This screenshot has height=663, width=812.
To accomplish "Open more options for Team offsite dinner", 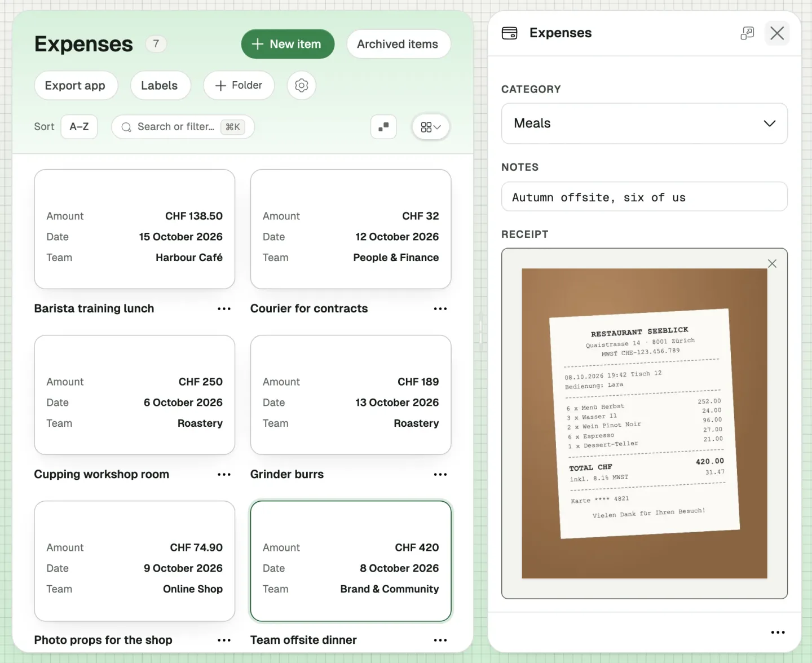I will [x=440, y=640].
